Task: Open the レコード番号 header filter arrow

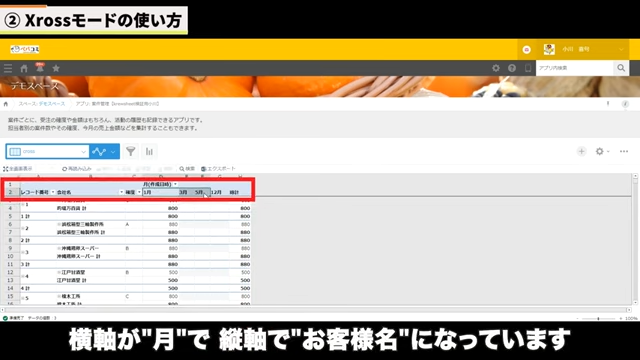Action: click(x=53, y=192)
